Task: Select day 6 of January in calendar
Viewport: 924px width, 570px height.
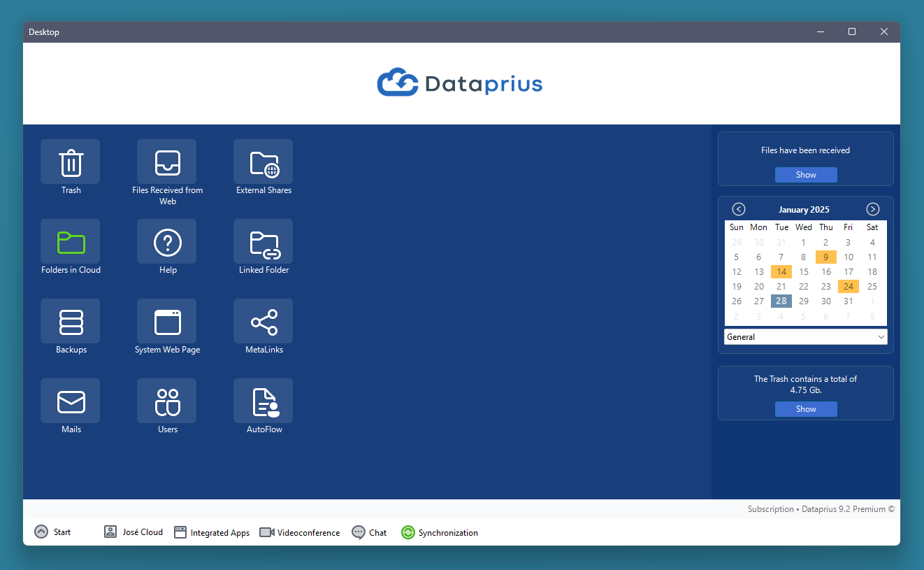Action: [x=759, y=257]
